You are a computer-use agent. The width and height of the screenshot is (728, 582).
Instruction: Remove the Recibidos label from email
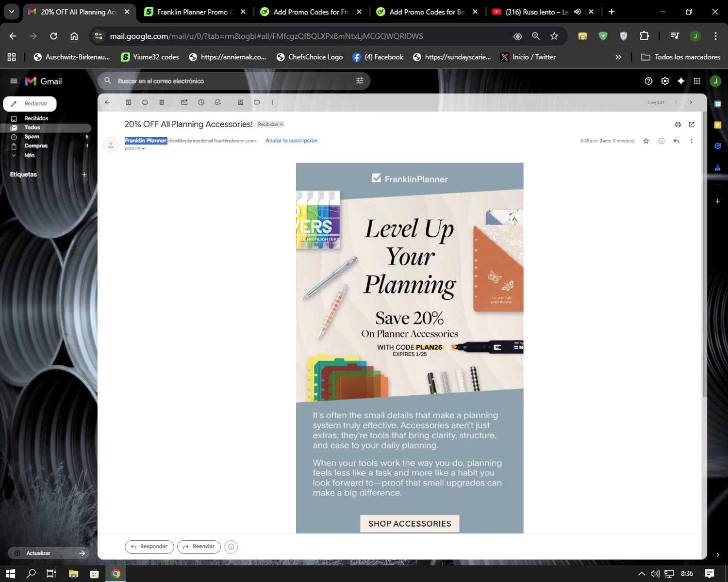pos(281,125)
